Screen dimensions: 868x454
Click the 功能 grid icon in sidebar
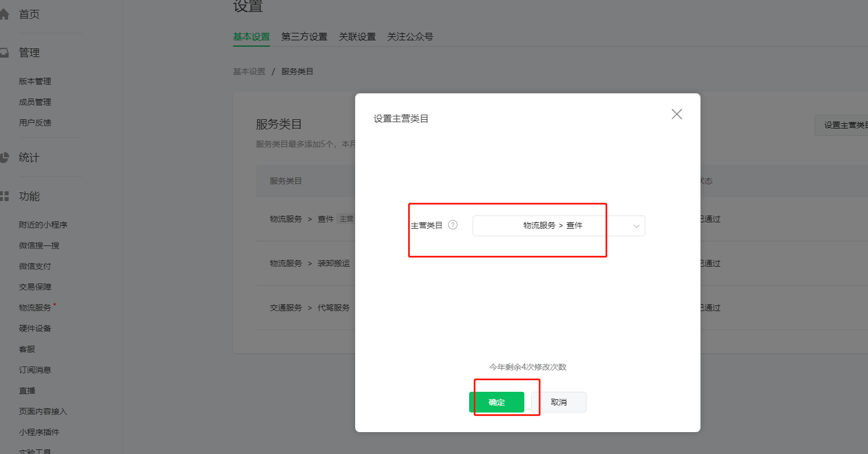point(3,196)
